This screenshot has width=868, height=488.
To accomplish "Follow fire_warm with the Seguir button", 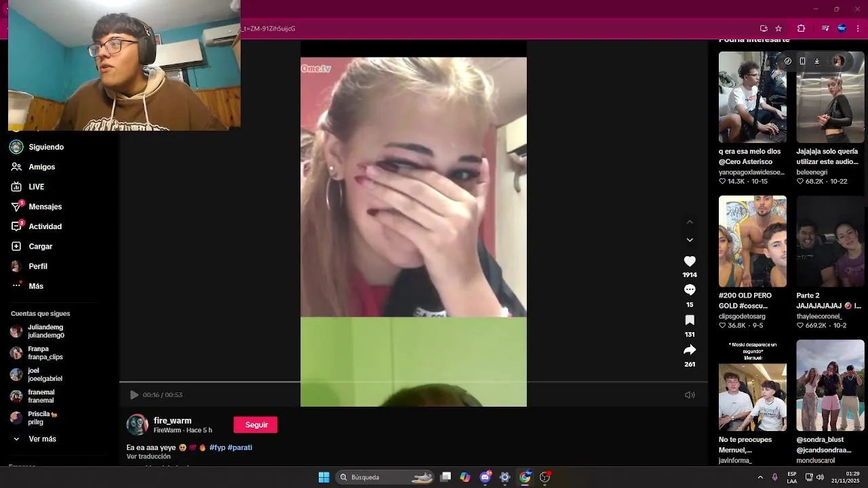I will click(x=256, y=425).
